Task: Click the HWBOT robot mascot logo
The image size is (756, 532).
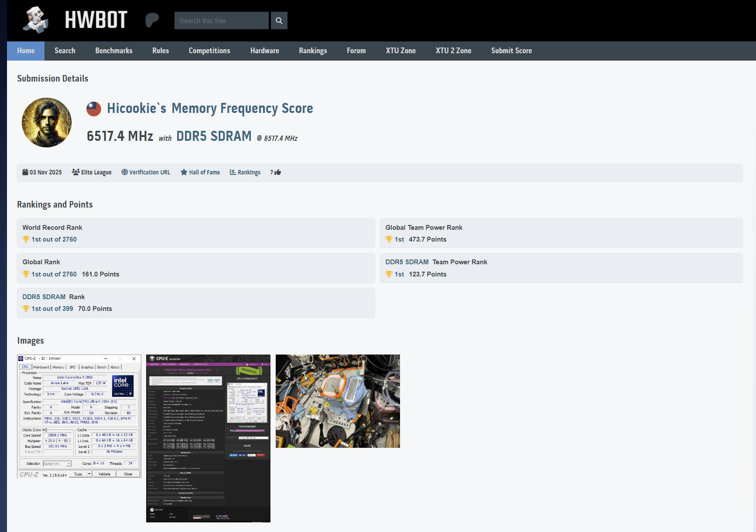Action: [36, 20]
